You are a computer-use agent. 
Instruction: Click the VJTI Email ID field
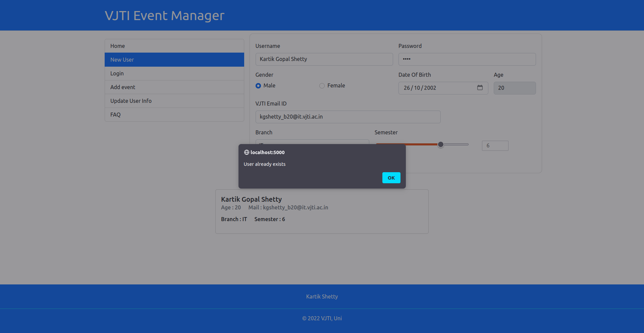click(x=348, y=117)
